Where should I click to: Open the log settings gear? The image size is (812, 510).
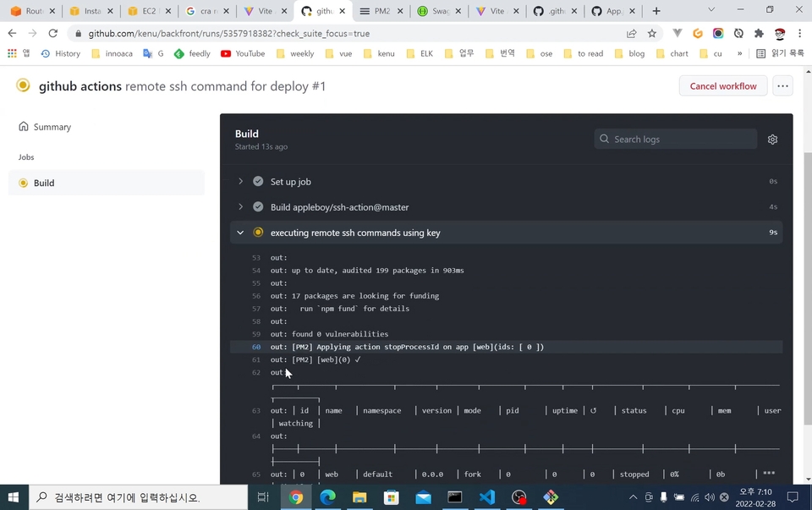(772, 140)
